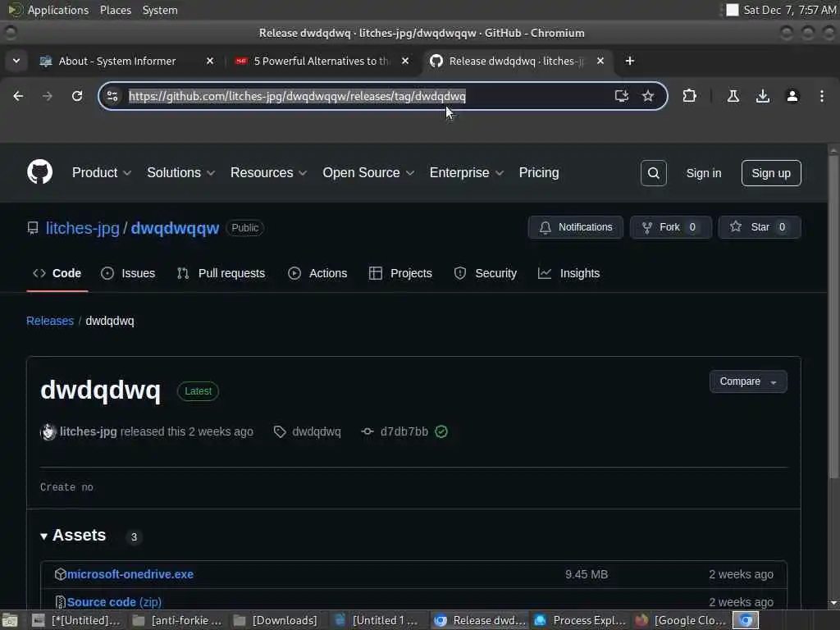Download Source code (zip)
Viewport: 840px width, 630px height.
click(x=114, y=602)
